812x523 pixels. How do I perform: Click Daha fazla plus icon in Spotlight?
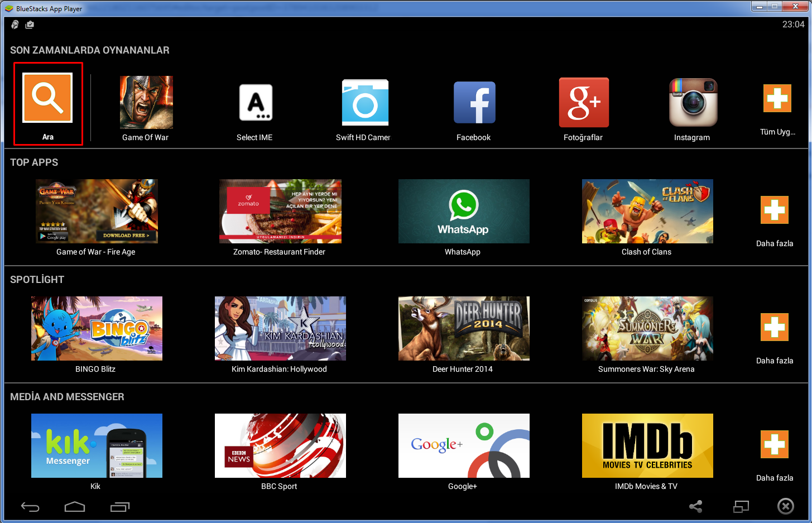pos(775,327)
